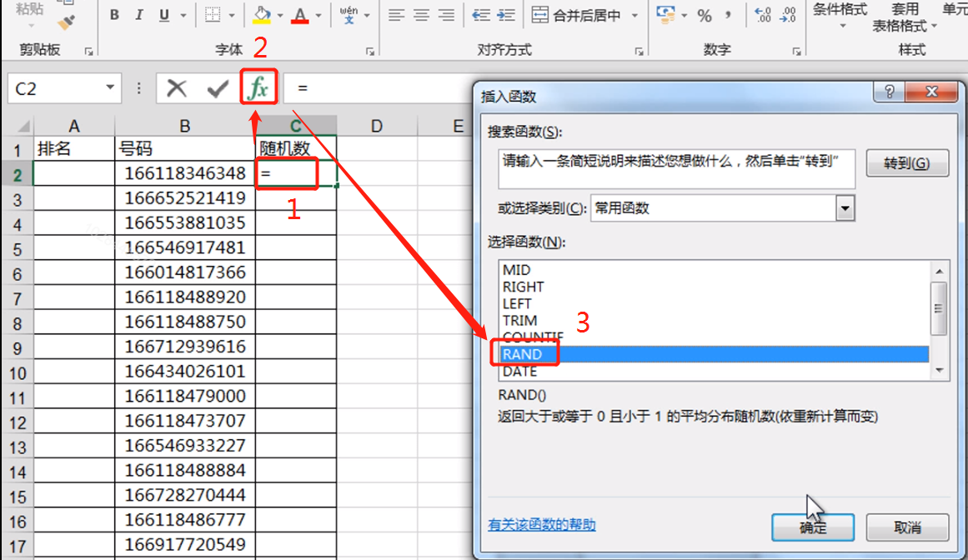968x560 pixels.
Task: Open Alignment group dialog launcher
Action: [639, 52]
